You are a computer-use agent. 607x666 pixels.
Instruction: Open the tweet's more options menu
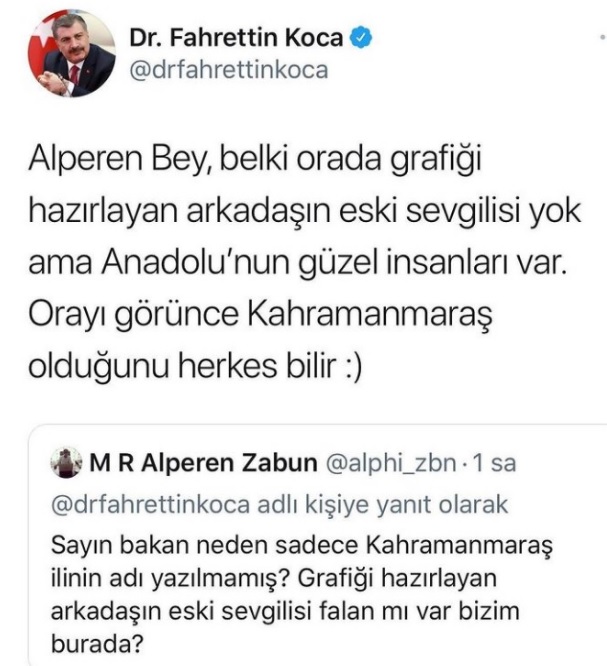[602, 37]
